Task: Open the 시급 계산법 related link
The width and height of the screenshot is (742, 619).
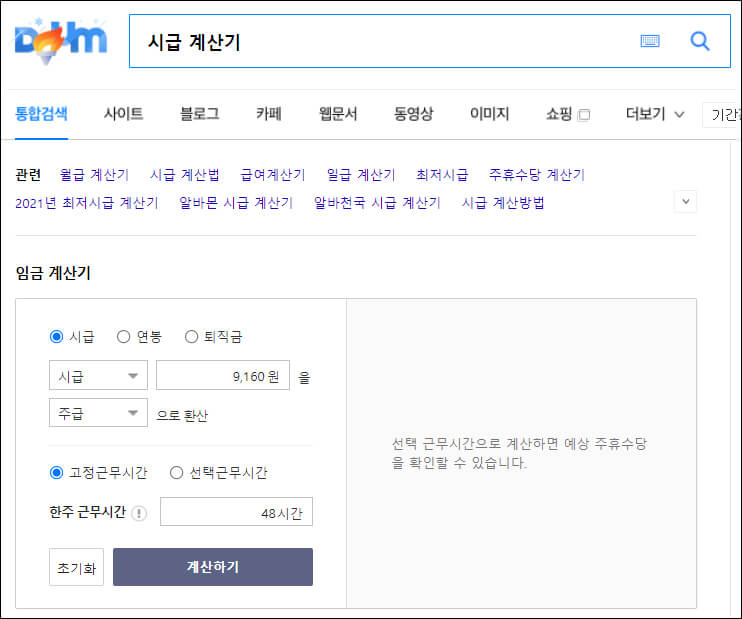Action: coord(185,175)
